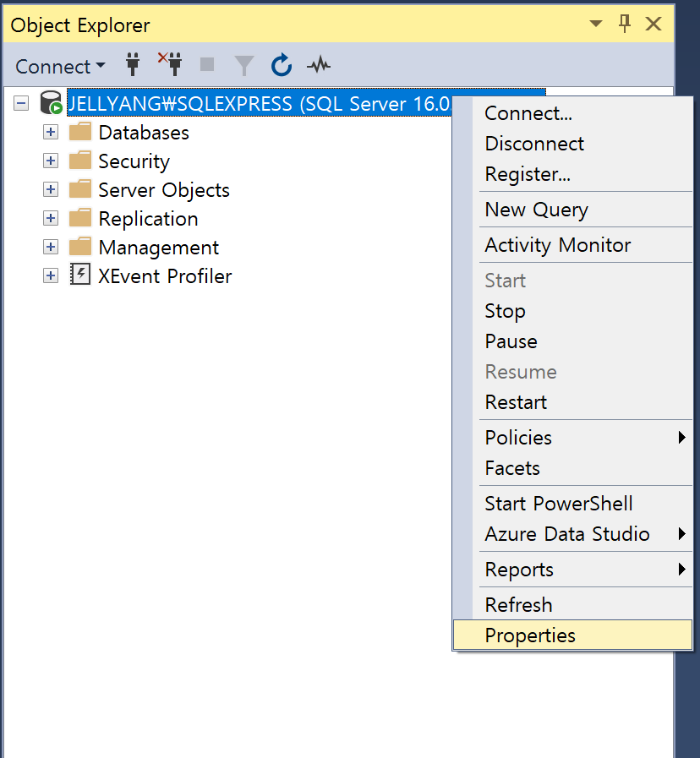700x758 pixels.
Task: Click the Management folder icon
Action: point(80,246)
